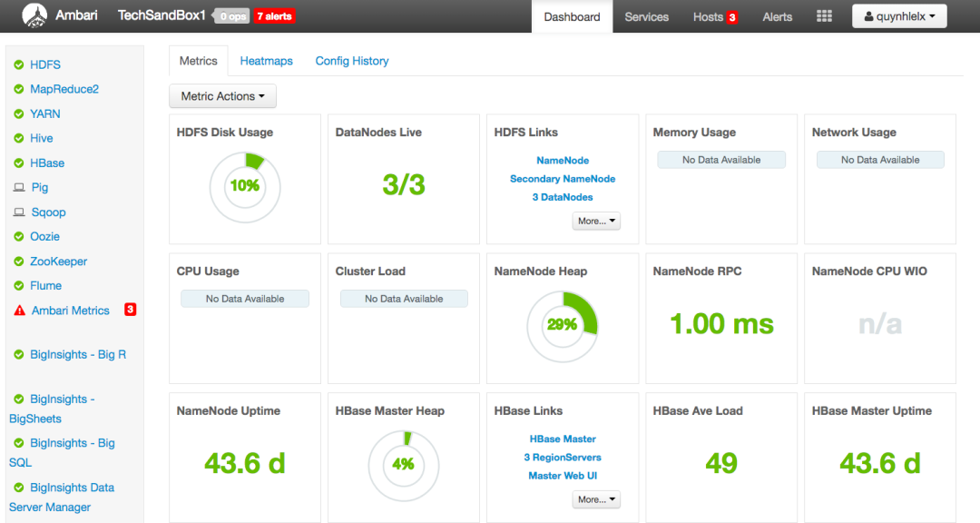Open the Metric Actions dropdown
Screen dimensions: 980x523
tap(222, 95)
